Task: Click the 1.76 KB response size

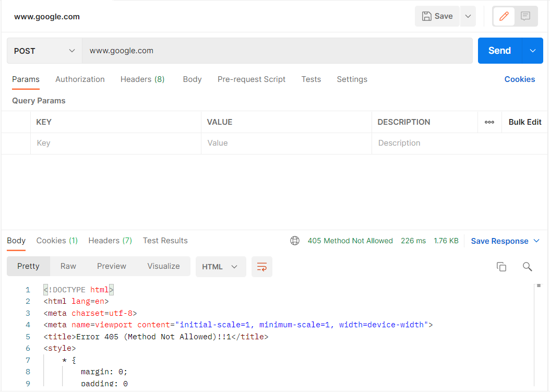Action: (446, 241)
